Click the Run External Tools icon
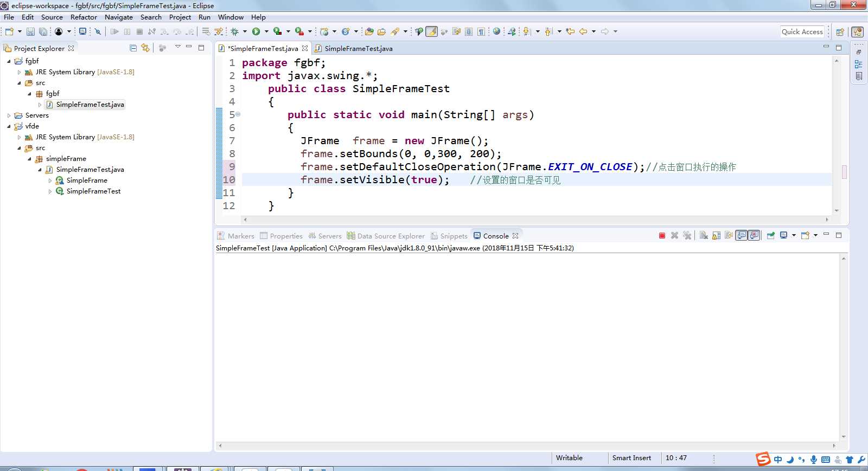This screenshot has height=471, width=868. point(299,31)
